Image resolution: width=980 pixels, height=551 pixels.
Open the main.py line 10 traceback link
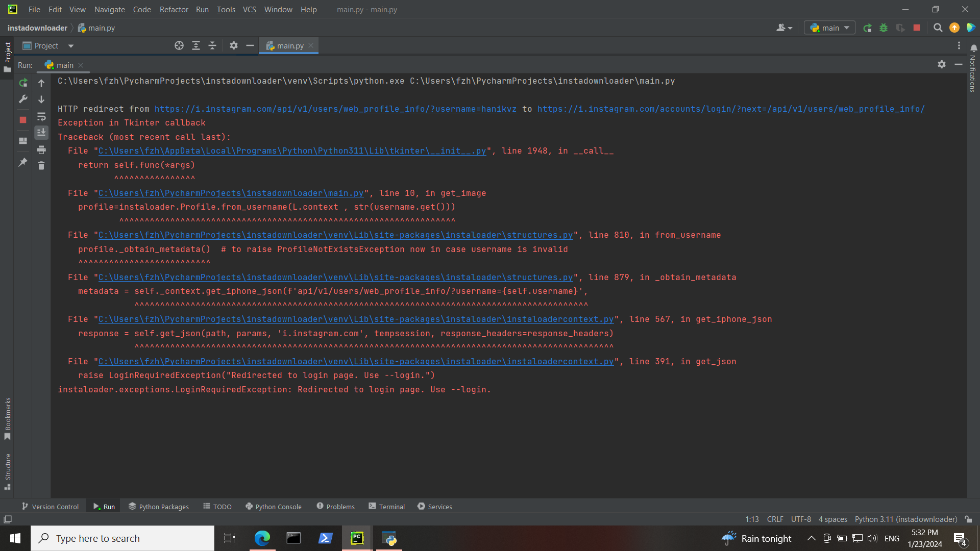[x=231, y=193]
